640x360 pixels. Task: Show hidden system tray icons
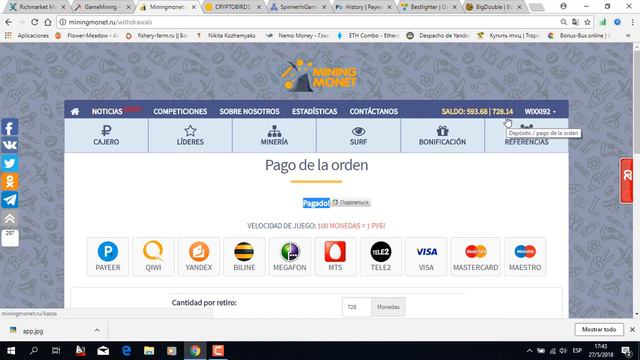click(529, 351)
